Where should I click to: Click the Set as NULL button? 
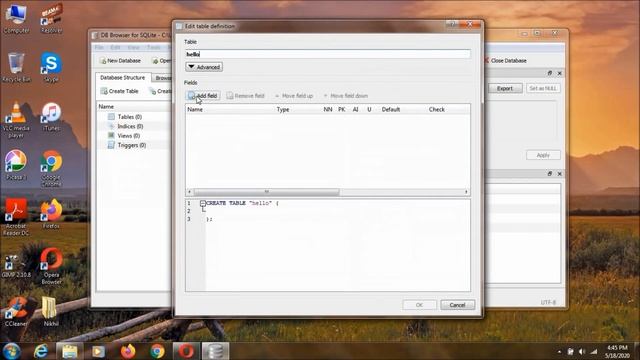click(x=543, y=88)
